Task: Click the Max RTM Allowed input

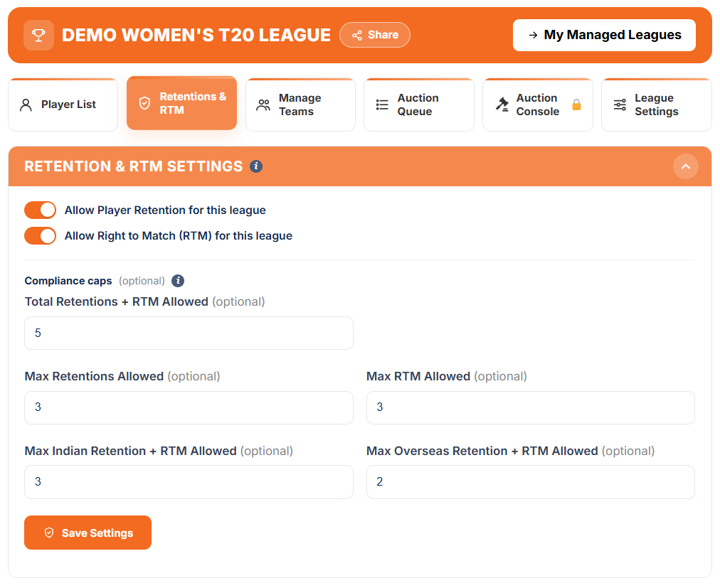Action: pyautogui.click(x=530, y=407)
